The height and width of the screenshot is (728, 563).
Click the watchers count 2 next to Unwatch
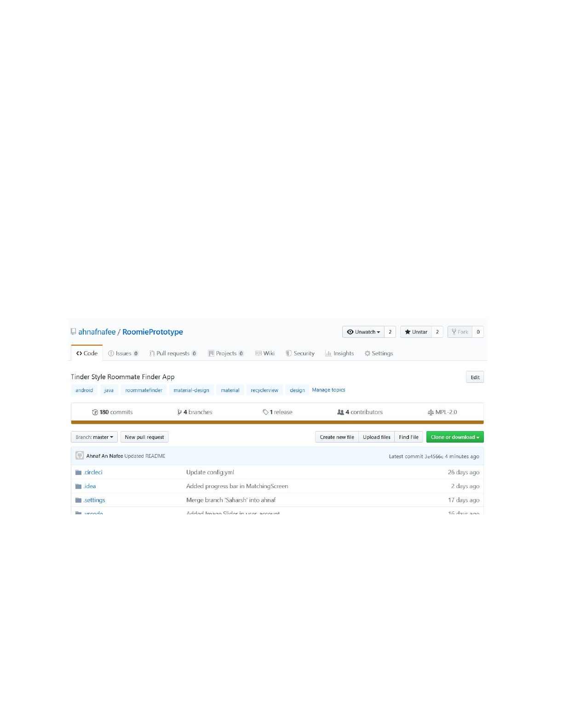(390, 332)
